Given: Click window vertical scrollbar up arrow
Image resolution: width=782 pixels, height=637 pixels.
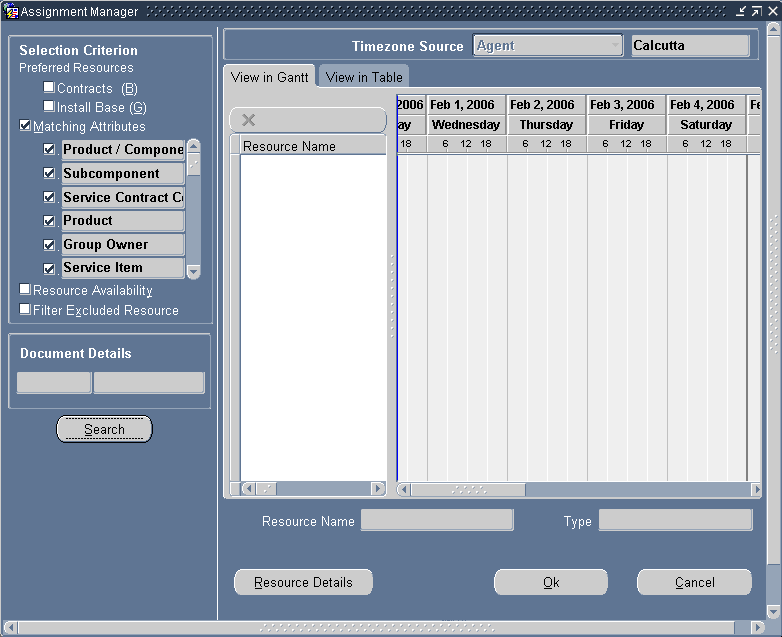Looking at the screenshot, I should pos(774,29).
